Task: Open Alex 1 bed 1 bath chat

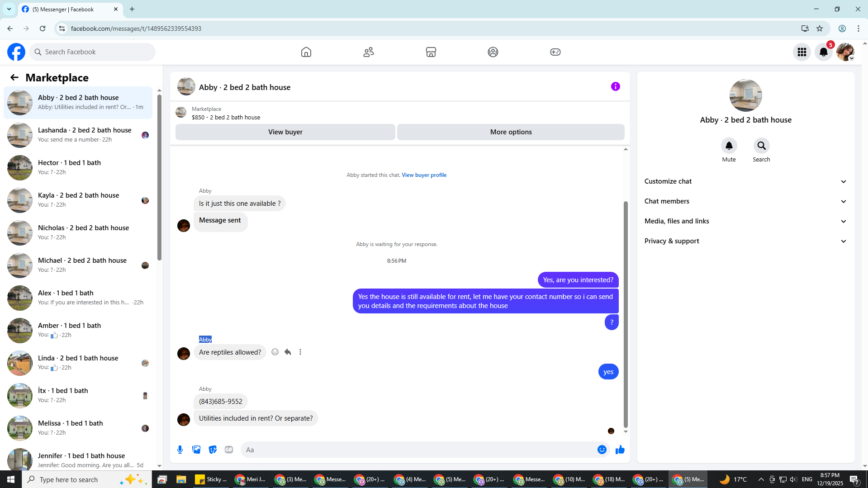Action: (78, 298)
